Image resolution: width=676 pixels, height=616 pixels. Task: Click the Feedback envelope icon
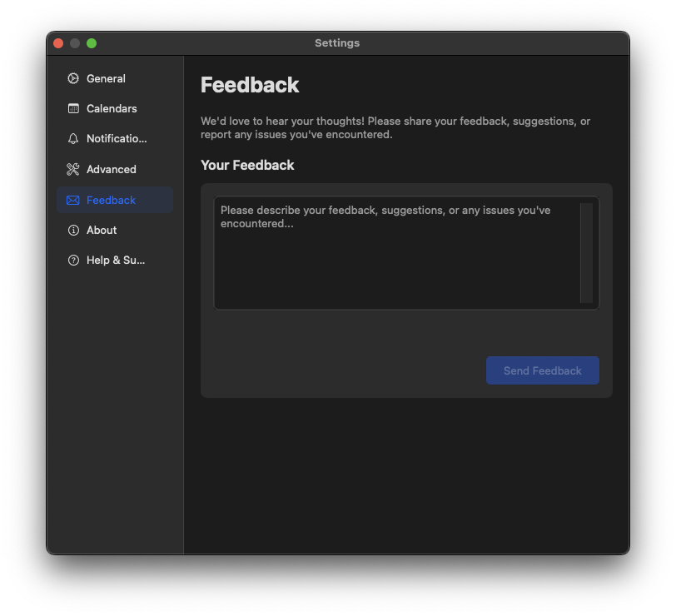pos(74,200)
